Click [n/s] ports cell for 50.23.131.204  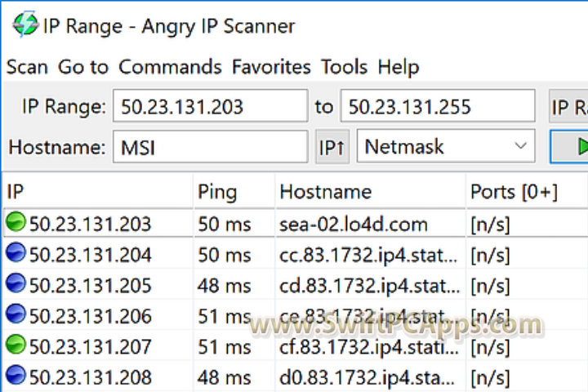pyautogui.click(x=491, y=256)
